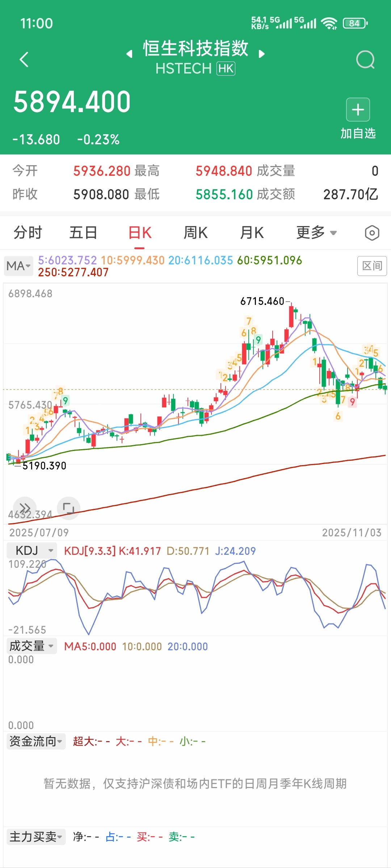Tap the battery status icon
The height and width of the screenshot is (868, 391).
pos(355,24)
